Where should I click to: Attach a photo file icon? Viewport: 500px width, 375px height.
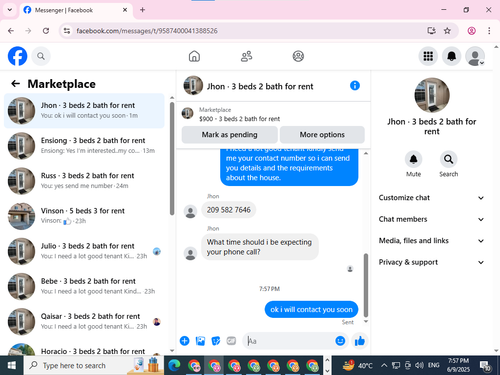(200, 341)
